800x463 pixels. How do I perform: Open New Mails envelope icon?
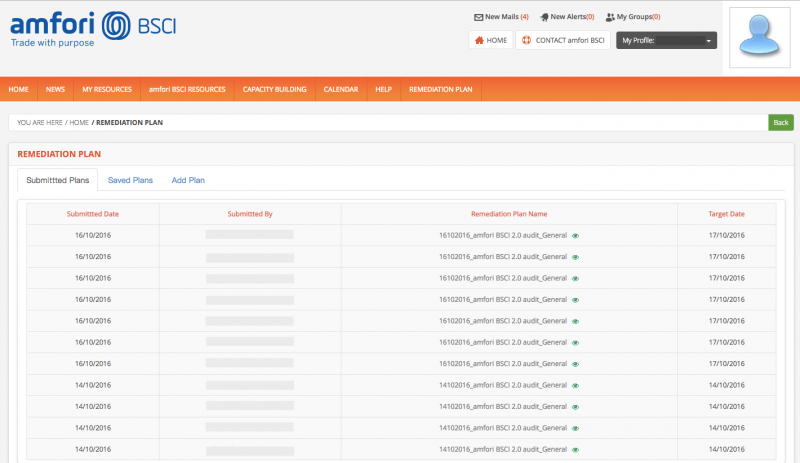click(x=477, y=17)
